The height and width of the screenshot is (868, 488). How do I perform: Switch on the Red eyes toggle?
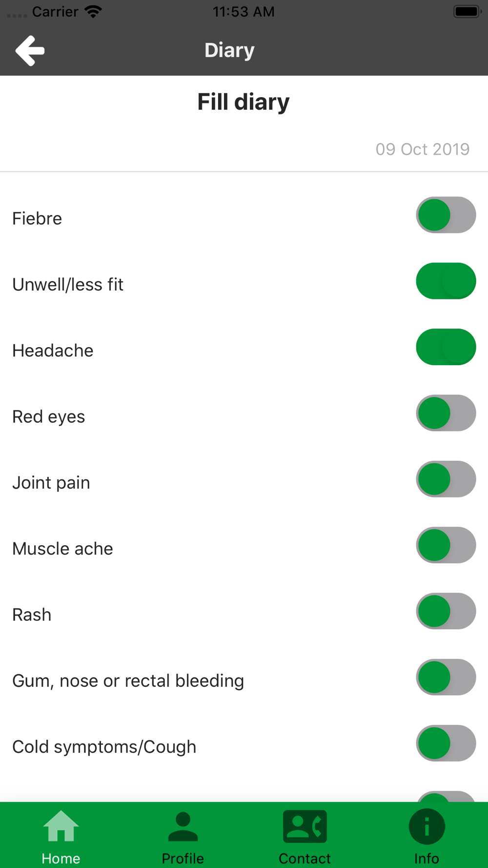click(x=446, y=413)
